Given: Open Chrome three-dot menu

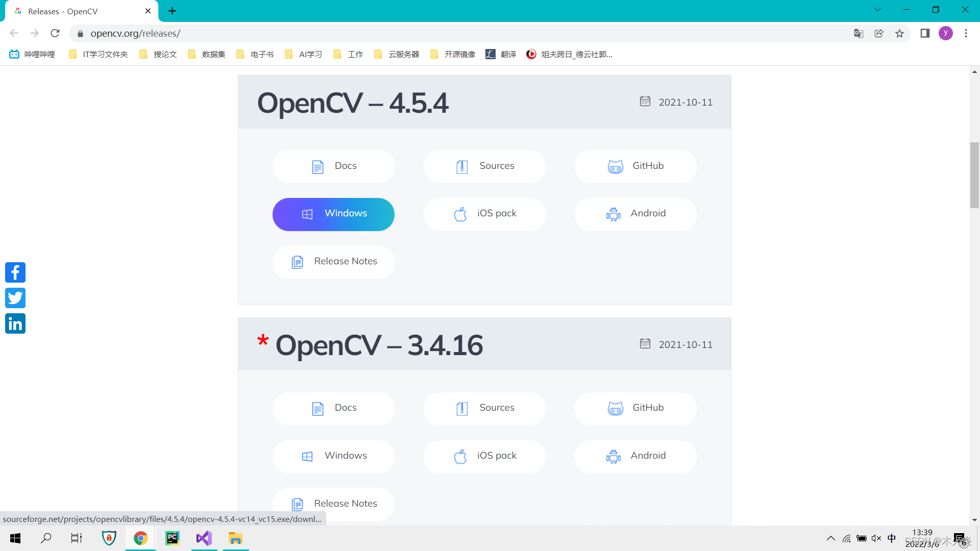Looking at the screenshot, I should 966,33.
